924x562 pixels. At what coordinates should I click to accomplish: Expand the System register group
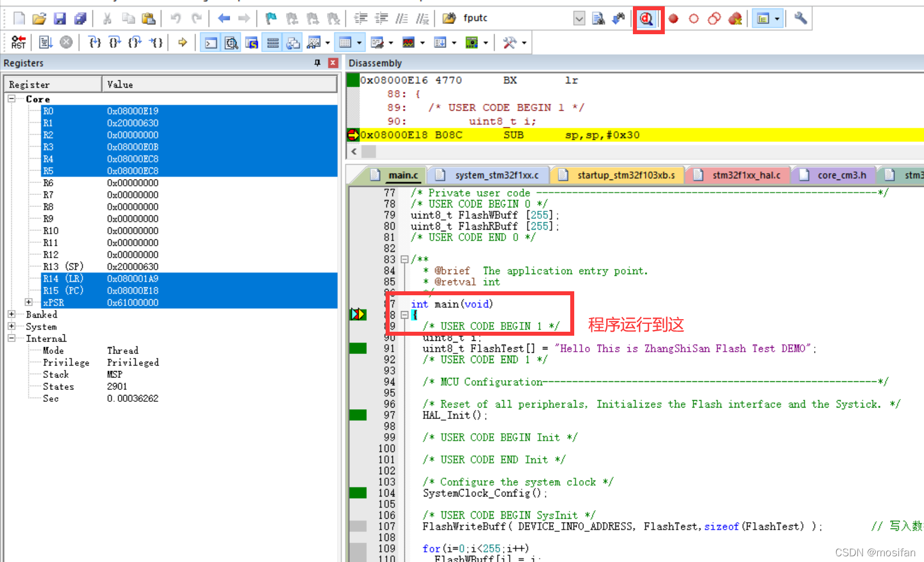point(11,326)
